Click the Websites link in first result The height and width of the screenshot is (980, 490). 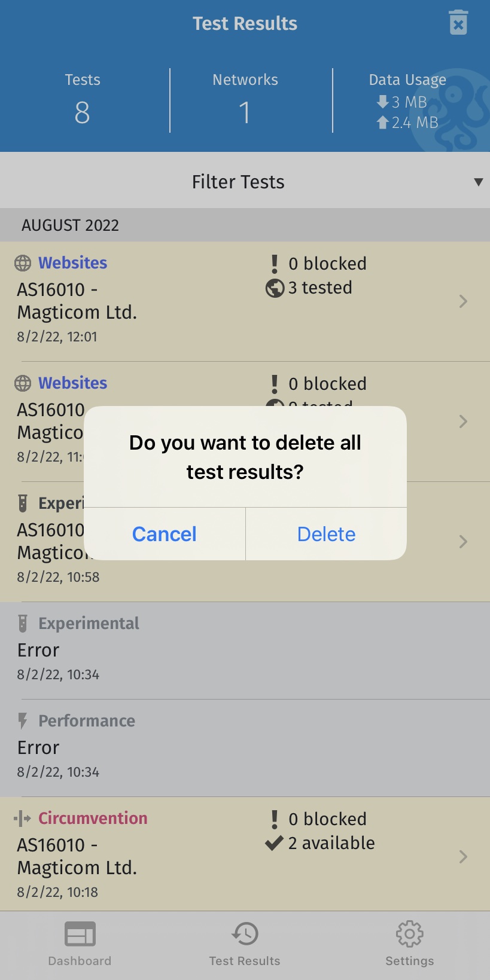pyautogui.click(x=73, y=263)
